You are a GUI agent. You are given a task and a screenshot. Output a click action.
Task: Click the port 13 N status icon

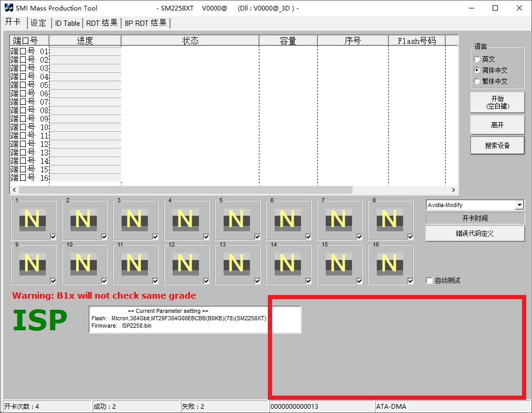click(236, 263)
